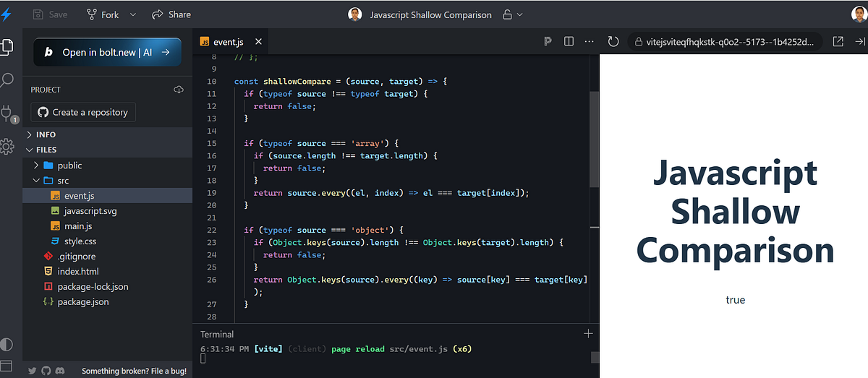Image resolution: width=868 pixels, height=378 pixels.
Task: Click the user avatar at the top right
Action: 859,14
